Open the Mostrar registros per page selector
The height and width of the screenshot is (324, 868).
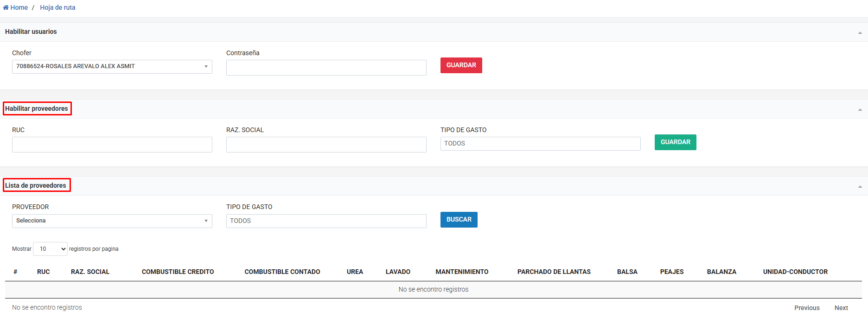click(50, 249)
